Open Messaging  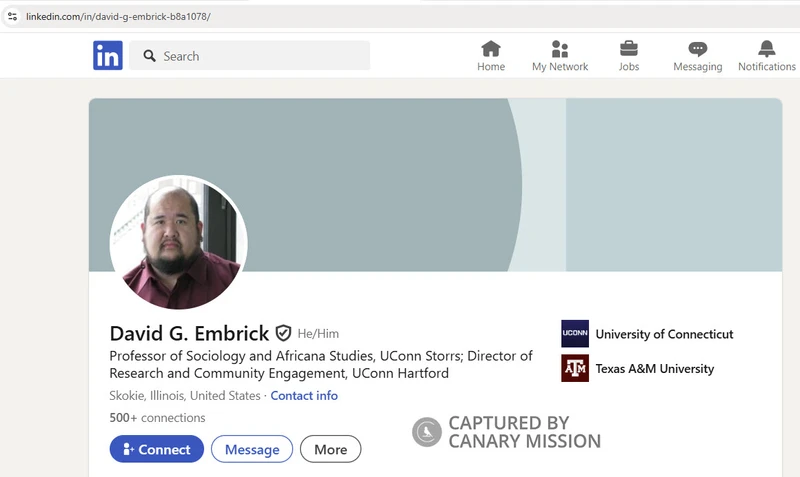tap(697, 56)
